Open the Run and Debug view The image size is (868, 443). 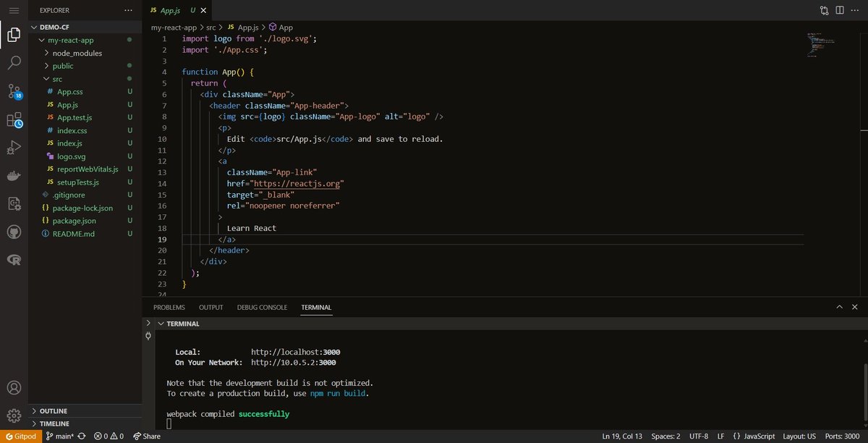pyautogui.click(x=14, y=148)
